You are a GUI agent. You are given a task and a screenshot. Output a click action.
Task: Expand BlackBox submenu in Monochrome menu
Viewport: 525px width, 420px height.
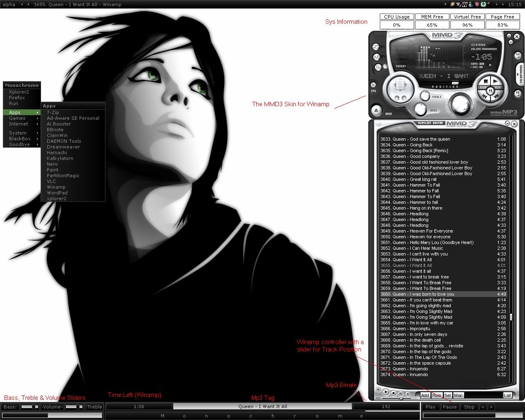(22, 139)
